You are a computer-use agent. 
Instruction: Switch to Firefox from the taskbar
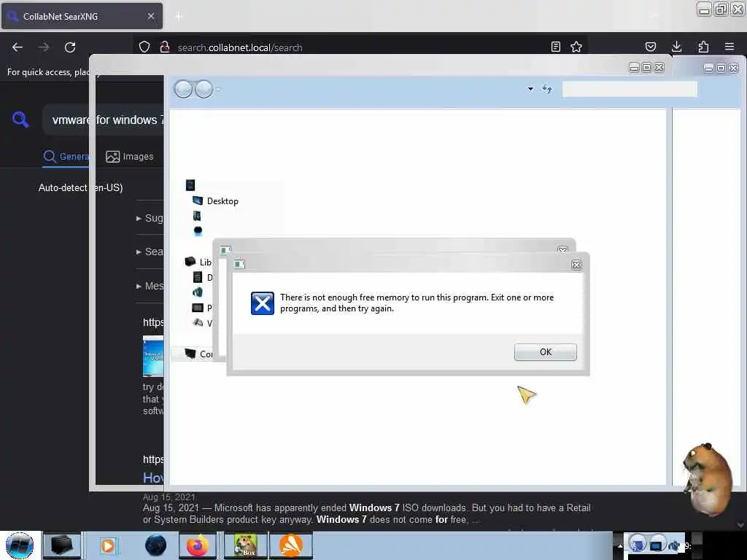(198, 545)
